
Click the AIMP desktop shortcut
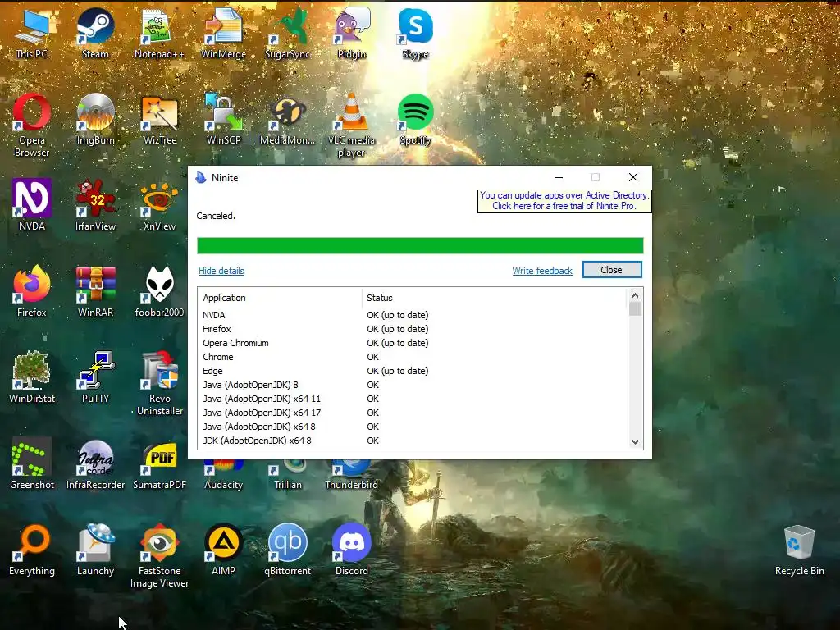pos(223,550)
